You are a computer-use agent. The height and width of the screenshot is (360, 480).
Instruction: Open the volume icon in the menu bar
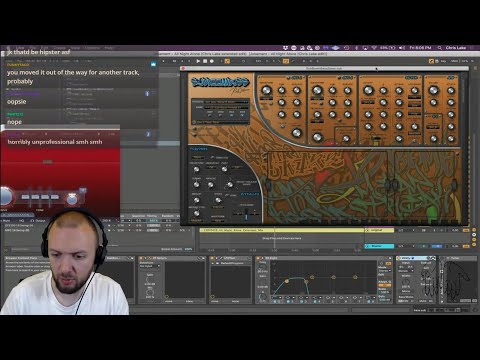click(x=402, y=48)
